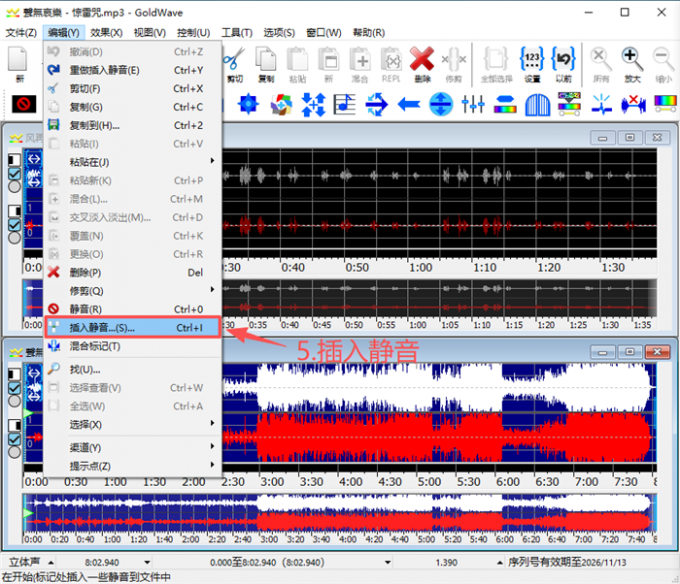Minimize the bottom sound window
The height and width of the screenshot is (584, 680).
602,352
